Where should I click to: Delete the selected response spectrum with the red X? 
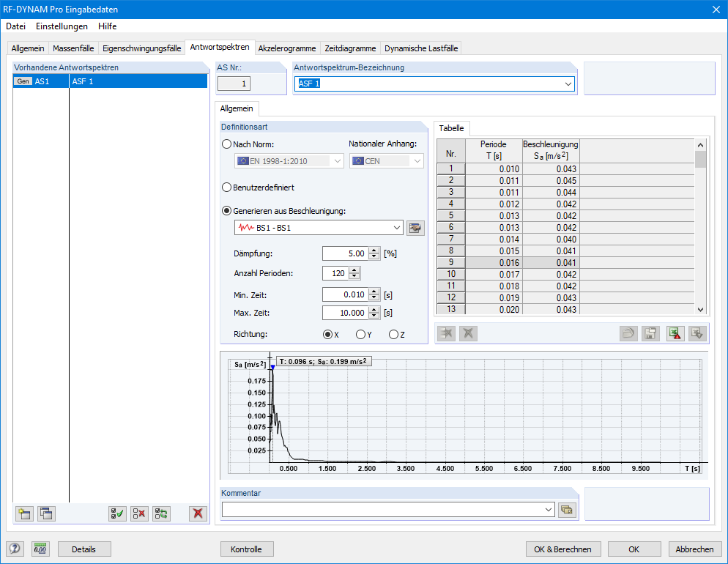[198, 513]
